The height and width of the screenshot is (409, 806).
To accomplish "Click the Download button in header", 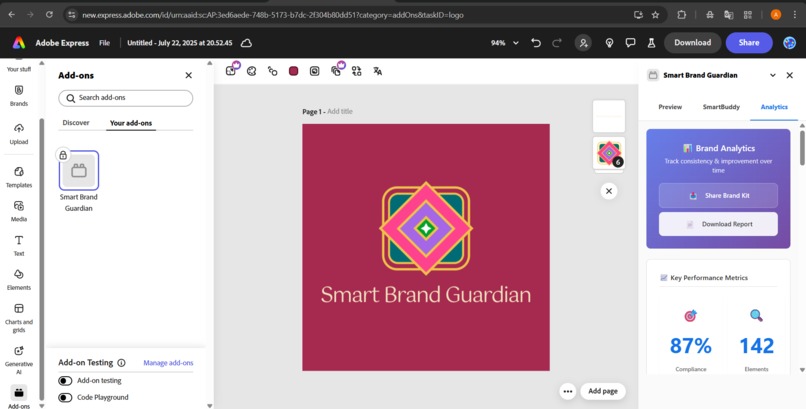I will [x=693, y=43].
